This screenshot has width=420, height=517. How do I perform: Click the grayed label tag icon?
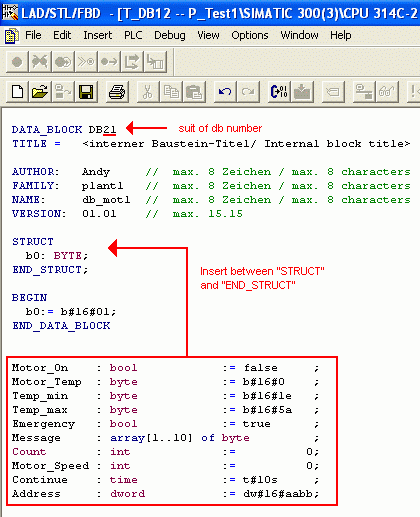coord(333,91)
